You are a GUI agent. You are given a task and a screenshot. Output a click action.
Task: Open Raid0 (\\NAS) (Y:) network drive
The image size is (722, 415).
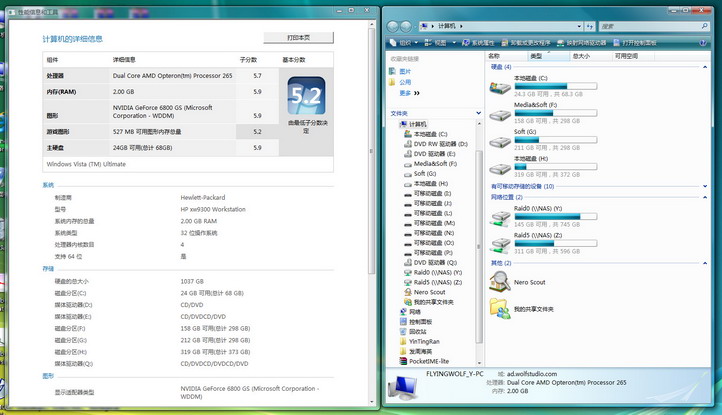click(x=500, y=217)
